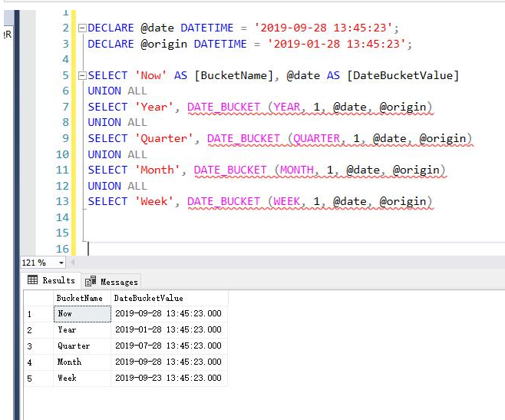This screenshot has width=505, height=420.
Task: Click the left arrow of the horizontal scrollbar
Action: (x=73, y=263)
